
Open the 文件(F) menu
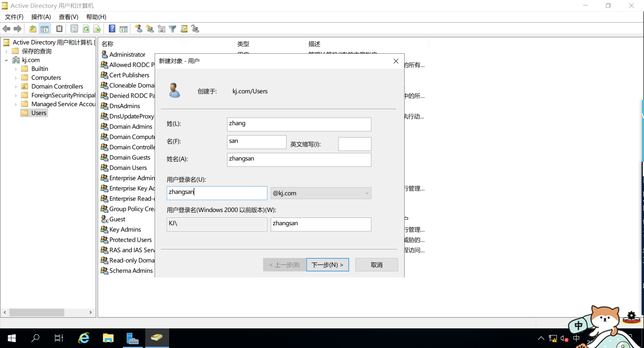click(14, 17)
